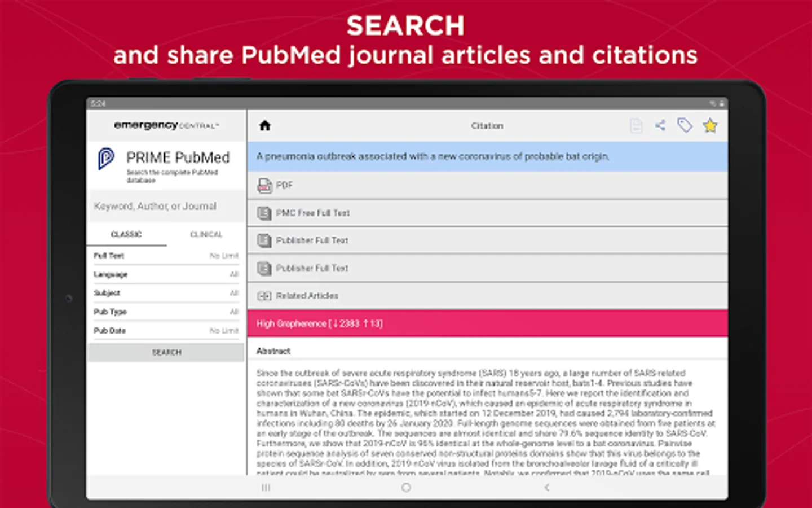Focus the Keyword, Author, or Journal field
Viewport: 812px width, 508px height.
(x=166, y=206)
